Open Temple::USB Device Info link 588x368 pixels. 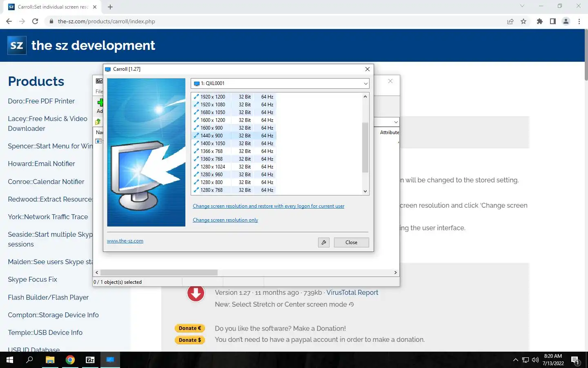[45, 332]
